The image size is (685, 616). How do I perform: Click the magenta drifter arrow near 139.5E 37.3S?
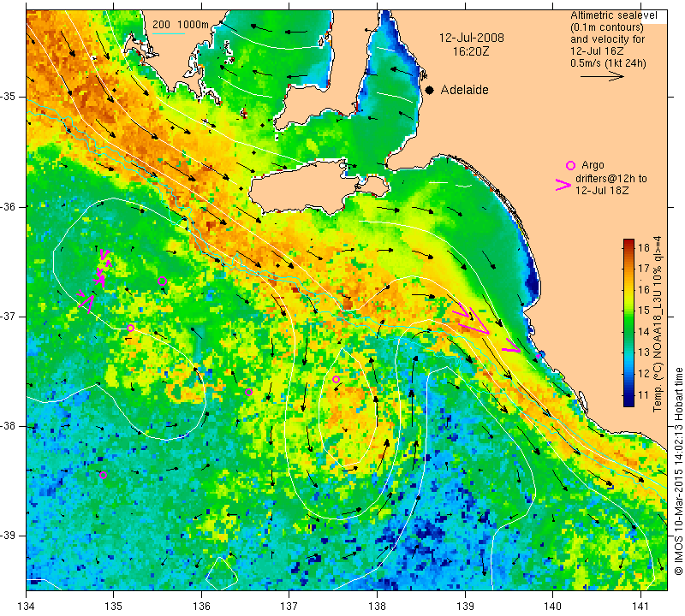tap(511, 346)
